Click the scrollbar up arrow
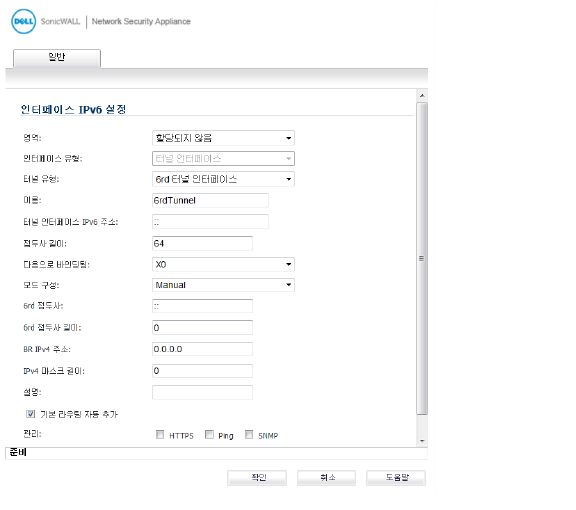The height and width of the screenshot is (510, 576). [422, 96]
